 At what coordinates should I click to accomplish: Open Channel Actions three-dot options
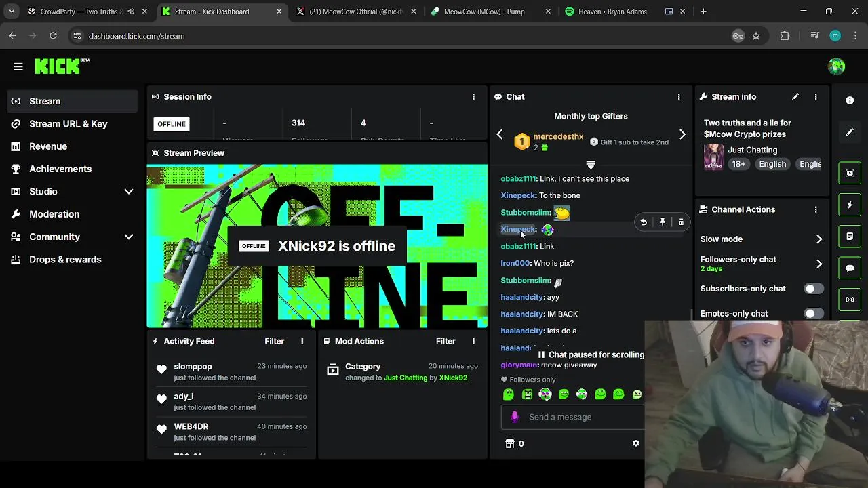click(816, 210)
